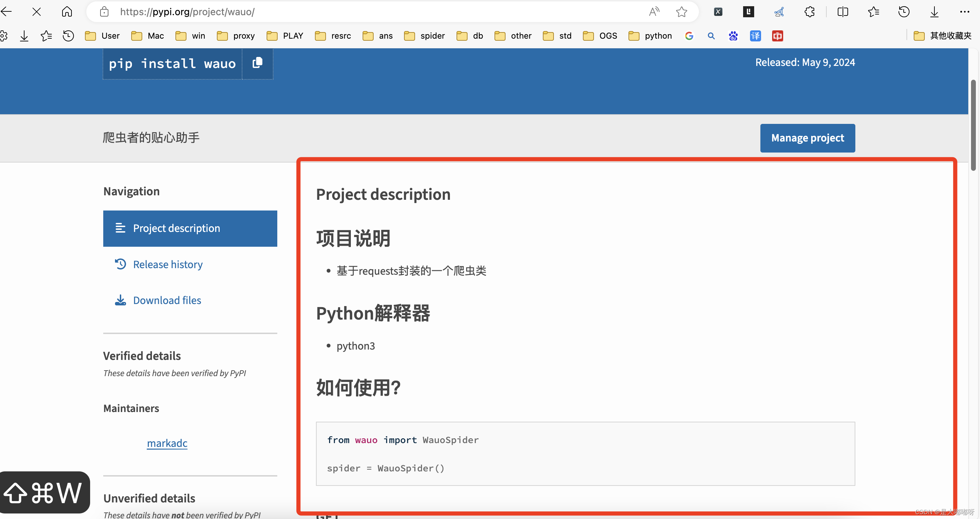The image size is (980, 519).
Task: Expand the 其他收藏夹 bookmarks folder
Action: (943, 36)
